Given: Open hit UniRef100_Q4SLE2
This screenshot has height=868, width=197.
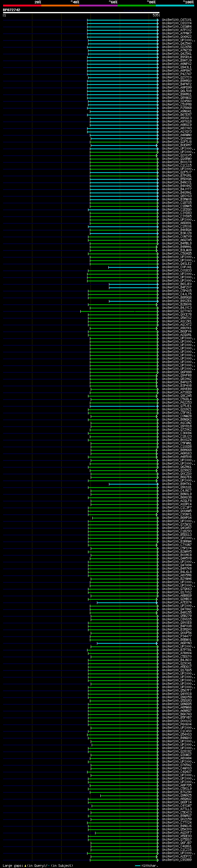Looking at the screenshot, I should click(x=176, y=264).
